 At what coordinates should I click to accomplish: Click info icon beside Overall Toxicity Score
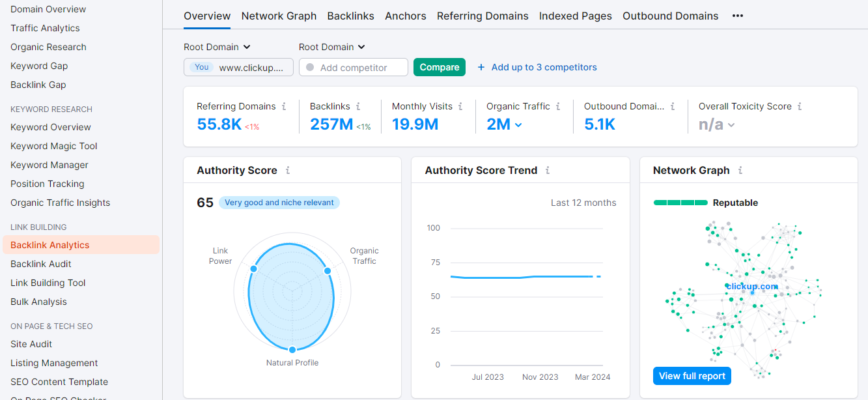tap(800, 106)
